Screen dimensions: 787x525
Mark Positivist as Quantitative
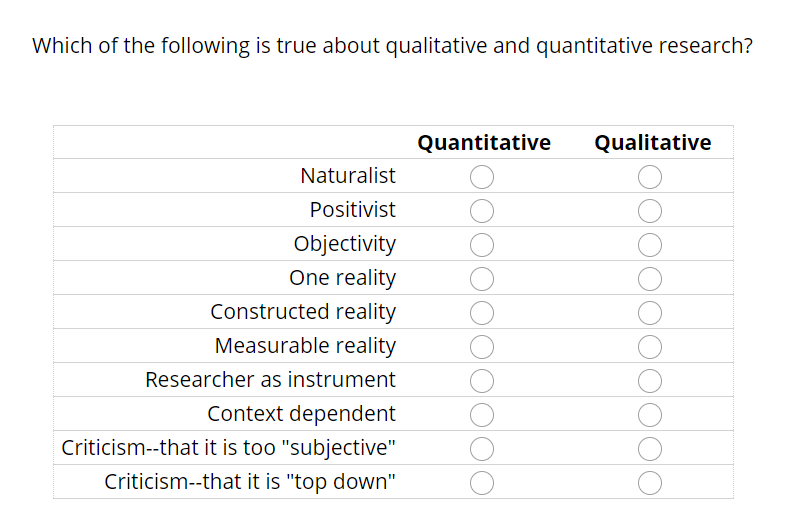click(482, 211)
